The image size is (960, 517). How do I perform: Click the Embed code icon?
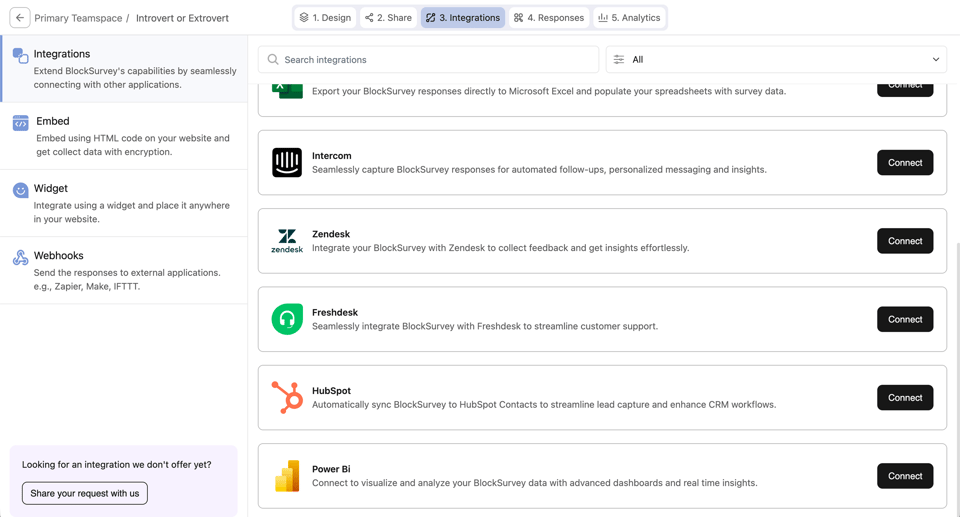pos(20,123)
